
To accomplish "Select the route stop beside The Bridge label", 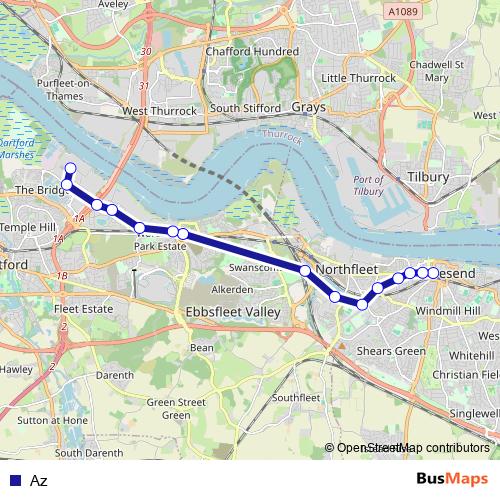I will [x=67, y=184].
